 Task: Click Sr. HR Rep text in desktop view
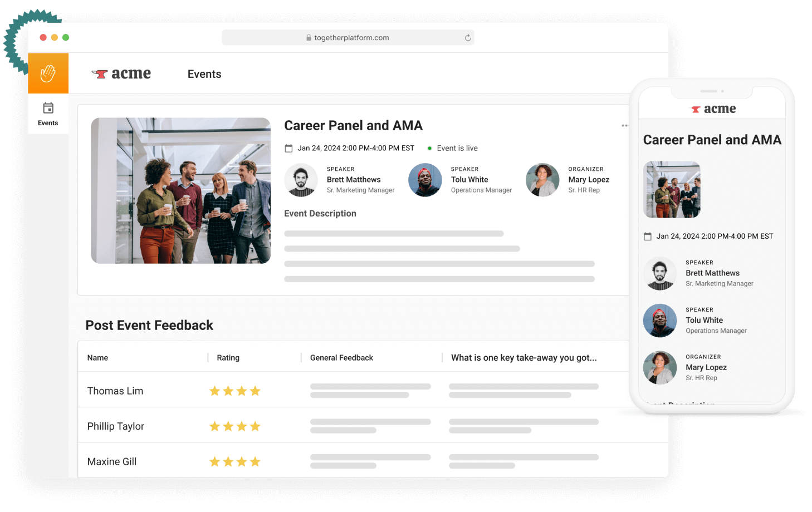point(584,190)
